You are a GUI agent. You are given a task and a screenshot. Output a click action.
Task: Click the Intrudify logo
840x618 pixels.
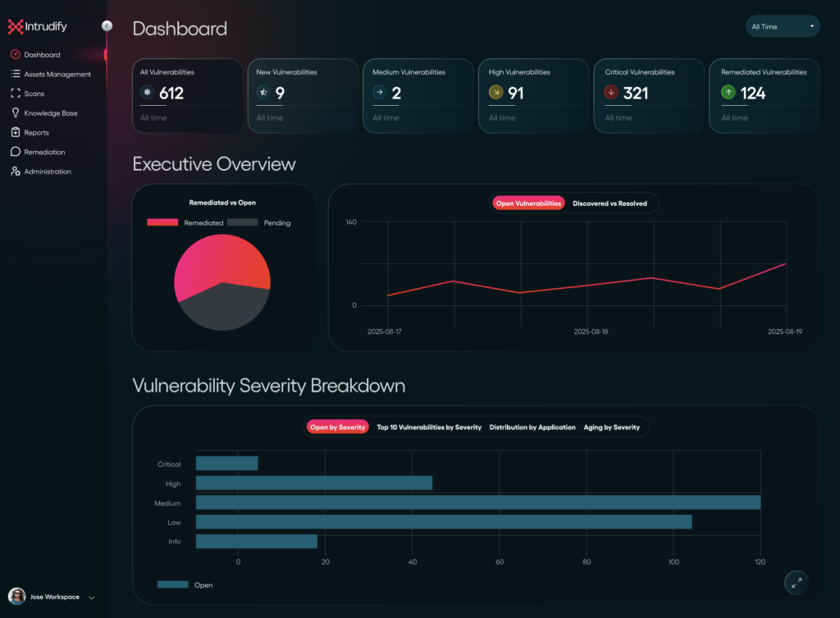pyautogui.click(x=38, y=27)
